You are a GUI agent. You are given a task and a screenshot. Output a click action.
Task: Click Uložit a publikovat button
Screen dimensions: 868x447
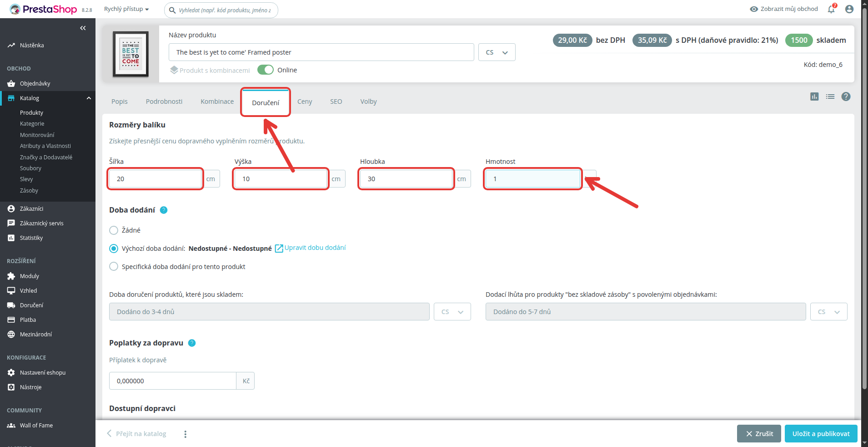point(821,433)
